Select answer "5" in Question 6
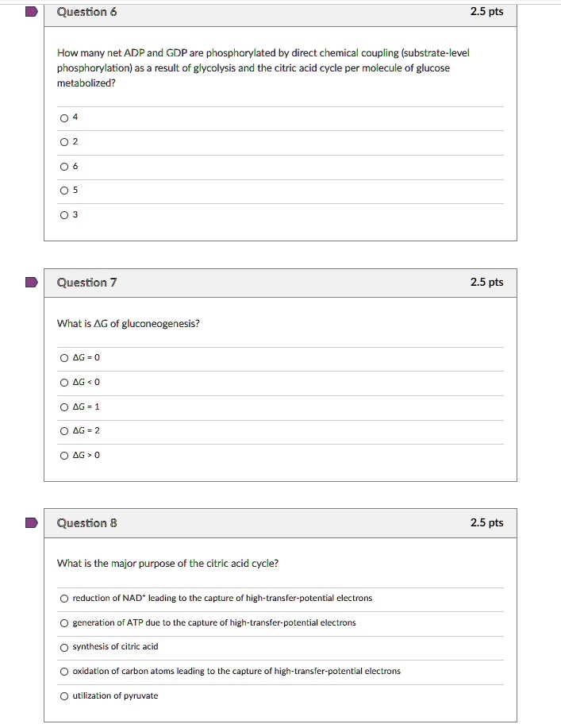Image resolution: width=561 pixels, height=728 pixels. 63,191
